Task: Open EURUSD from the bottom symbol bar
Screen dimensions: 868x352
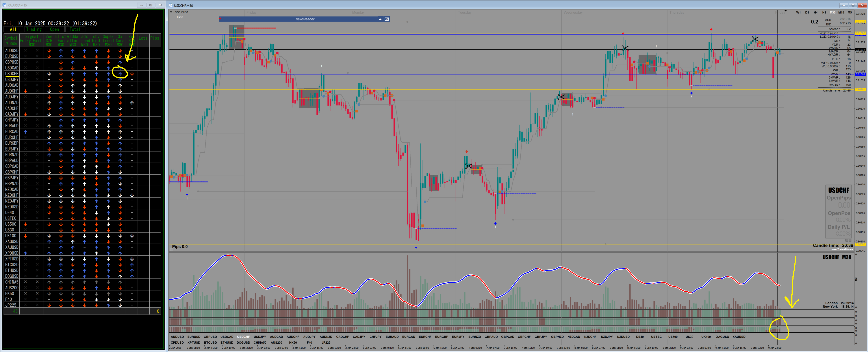Action: (x=194, y=337)
